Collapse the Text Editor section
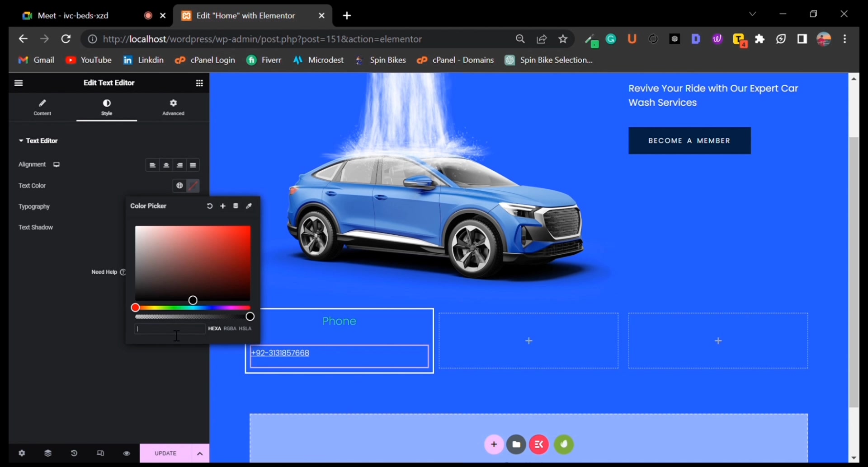This screenshot has width=868, height=467. coord(38,141)
